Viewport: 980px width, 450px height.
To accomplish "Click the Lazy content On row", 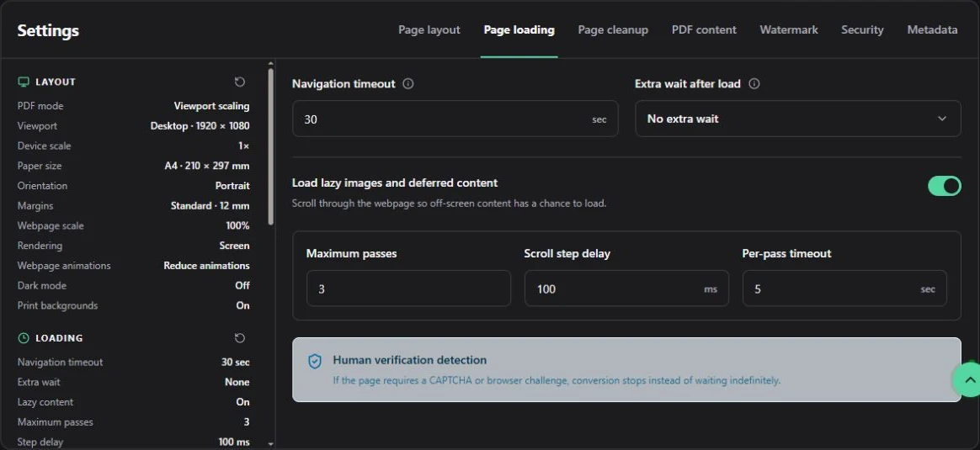I will tap(133, 402).
